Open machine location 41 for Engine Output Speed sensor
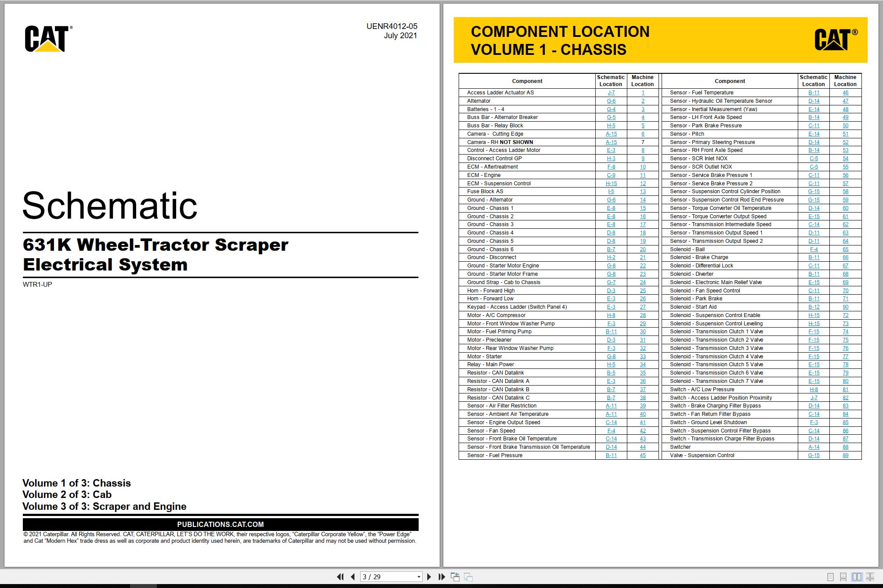The width and height of the screenshot is (883, 588). pyautogui.click(x=643, y=422)
